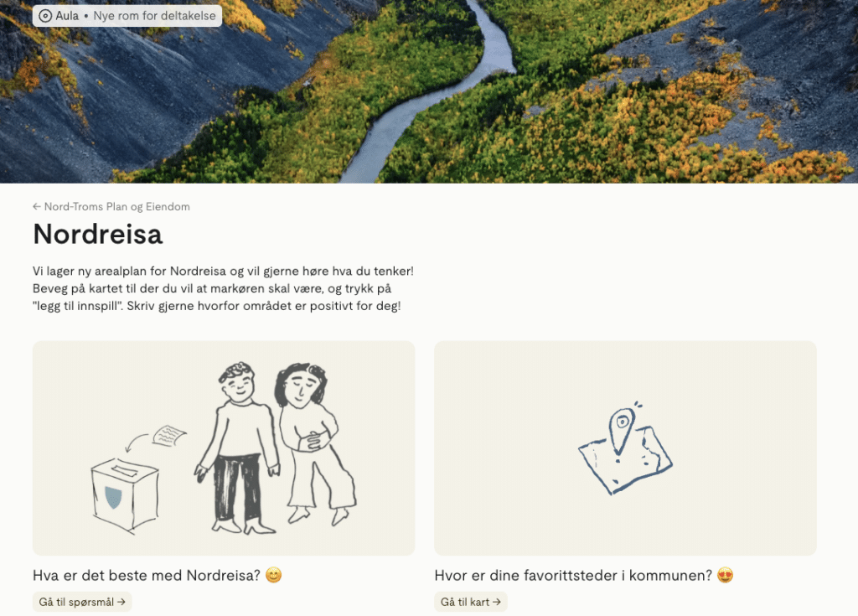Click the 'Gå til kart' button
The height and width of the screenshot is (616, 858).
(471, 602)
